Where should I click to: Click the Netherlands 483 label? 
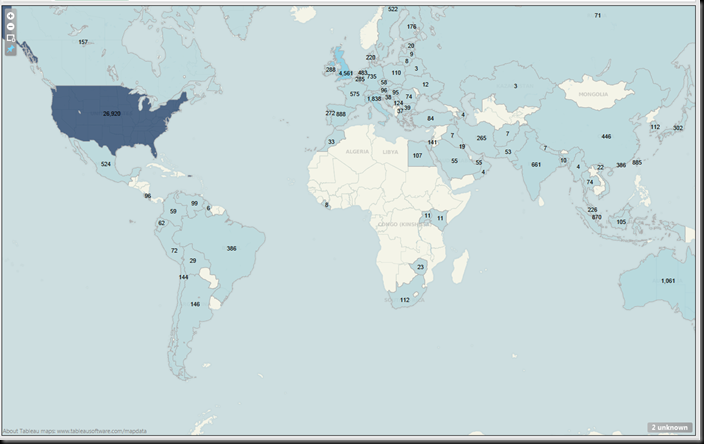[x=363, y=73]
